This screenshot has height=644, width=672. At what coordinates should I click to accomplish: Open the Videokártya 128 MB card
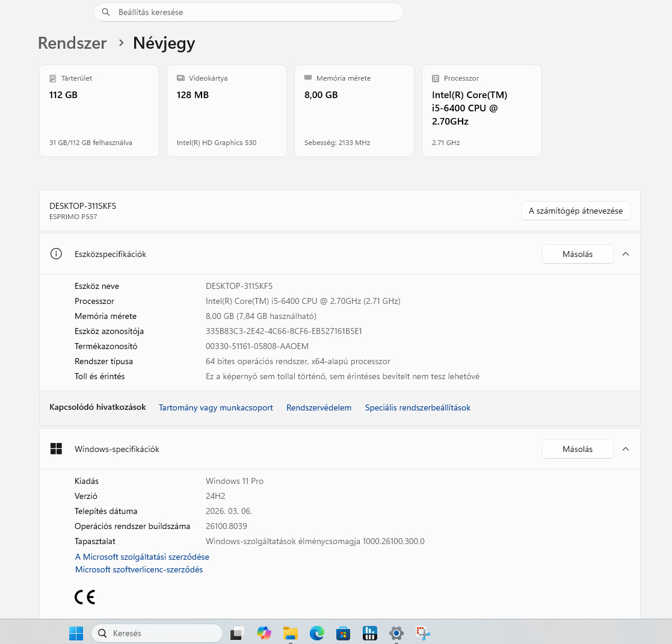[x=227, y=111]
